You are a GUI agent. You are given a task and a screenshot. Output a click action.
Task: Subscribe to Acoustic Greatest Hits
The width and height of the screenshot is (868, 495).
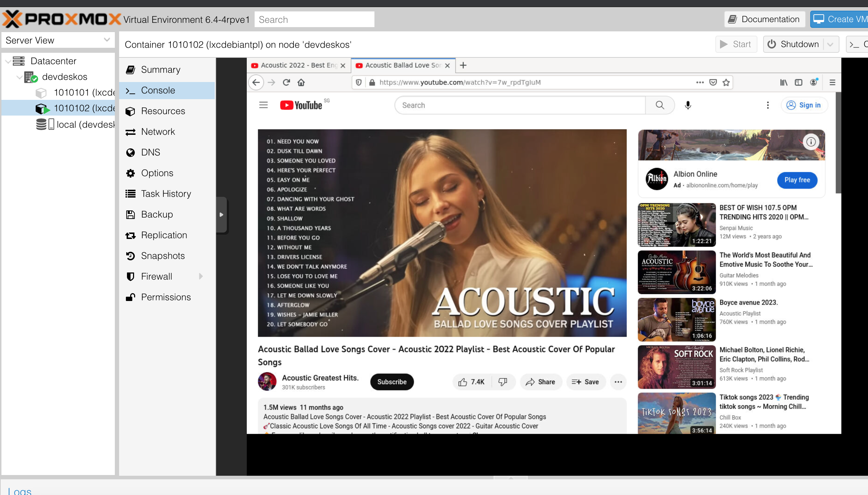[392, 382]
